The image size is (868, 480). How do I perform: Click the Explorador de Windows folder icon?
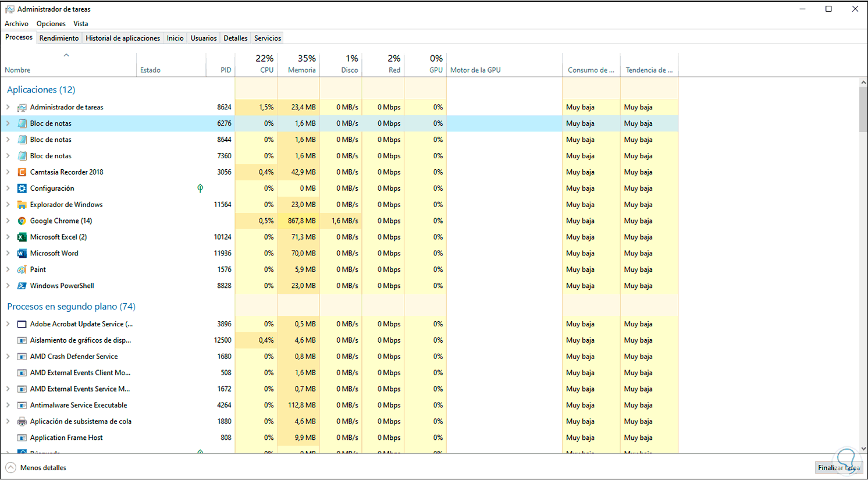pyautogui.click(x=22, y=205)
